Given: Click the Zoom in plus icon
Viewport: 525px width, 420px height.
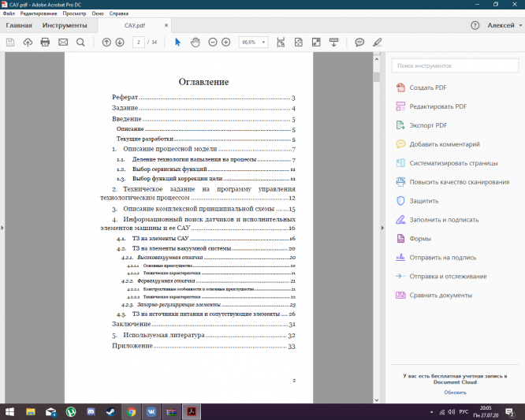Looking at the screenshot, I should 226,42.
